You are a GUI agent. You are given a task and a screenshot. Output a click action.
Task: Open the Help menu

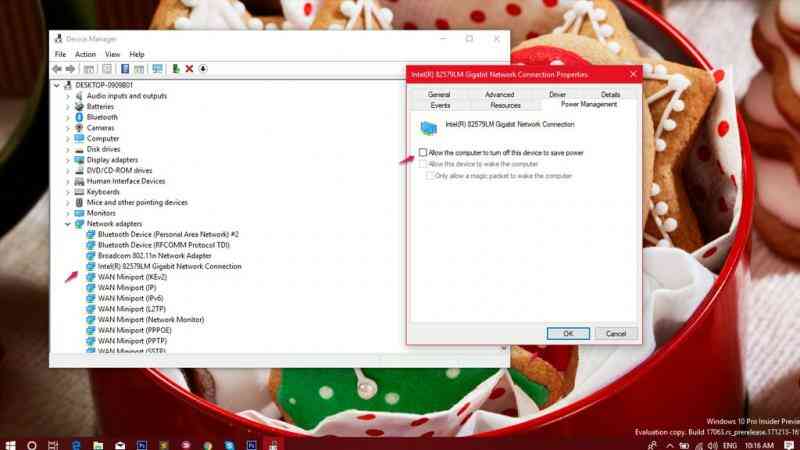tap(137, 54)
